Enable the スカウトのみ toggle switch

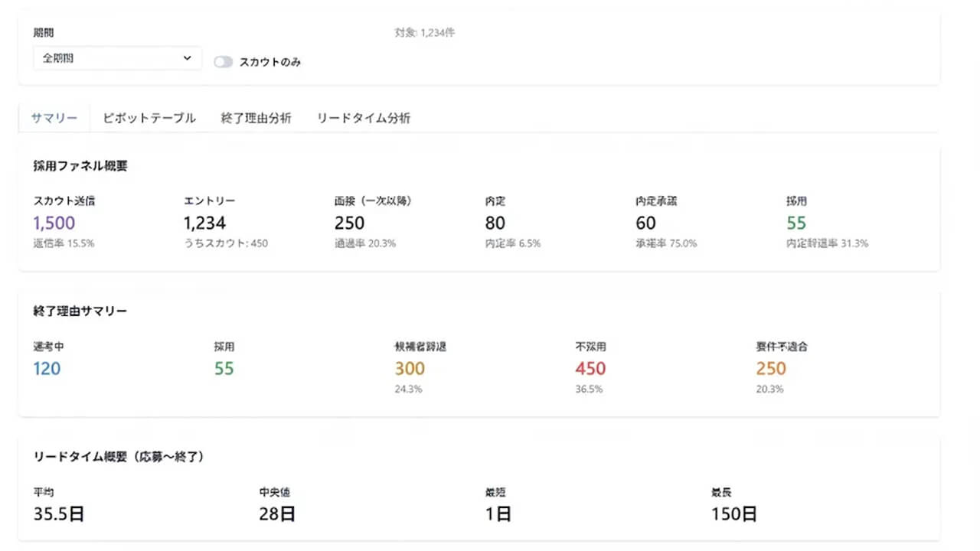(x=223, y=61)
